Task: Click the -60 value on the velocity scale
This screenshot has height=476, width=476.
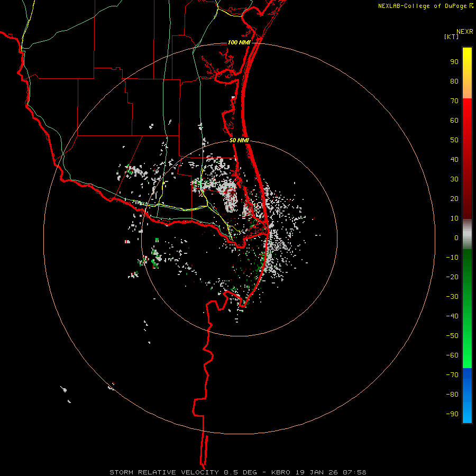Action: pos(452,355)
